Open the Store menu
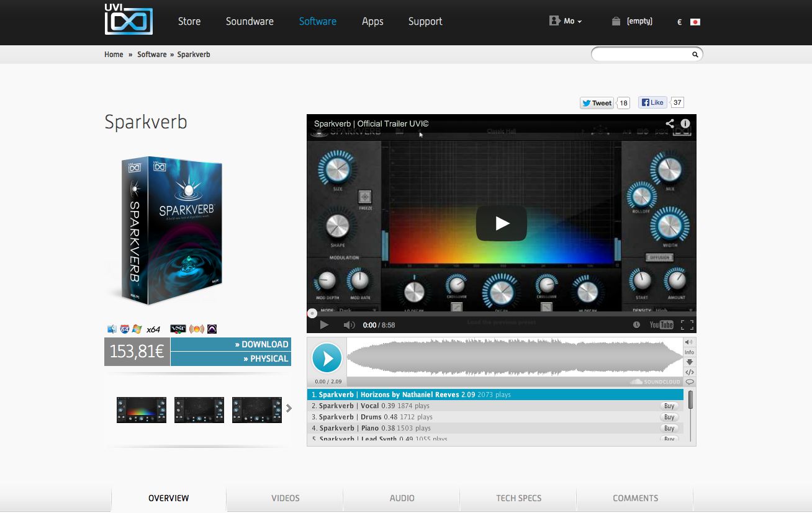Viewport: 812px width, 513px height. [189, 21]
